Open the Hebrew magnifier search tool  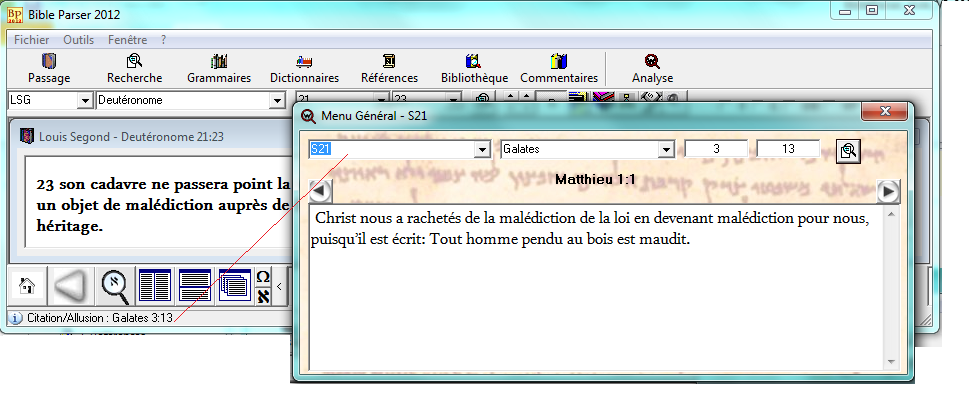[115, 287]
